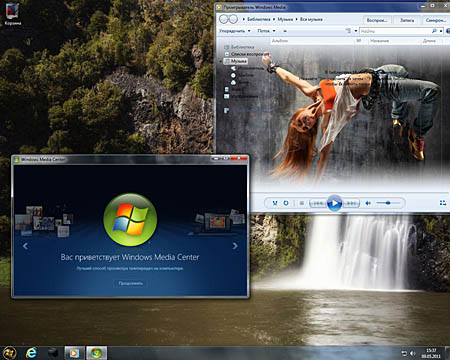Click the dark folder taskbar icon
The image size is (450, 360).
tap(52, 353)
